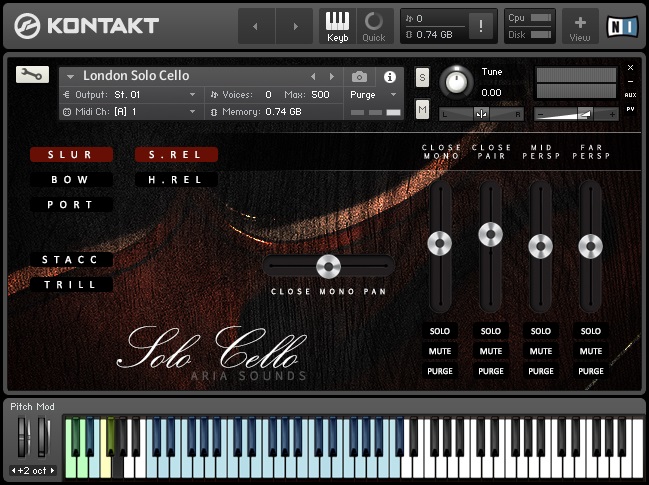Purge the Close Pair mic samples

click(490, 371)
